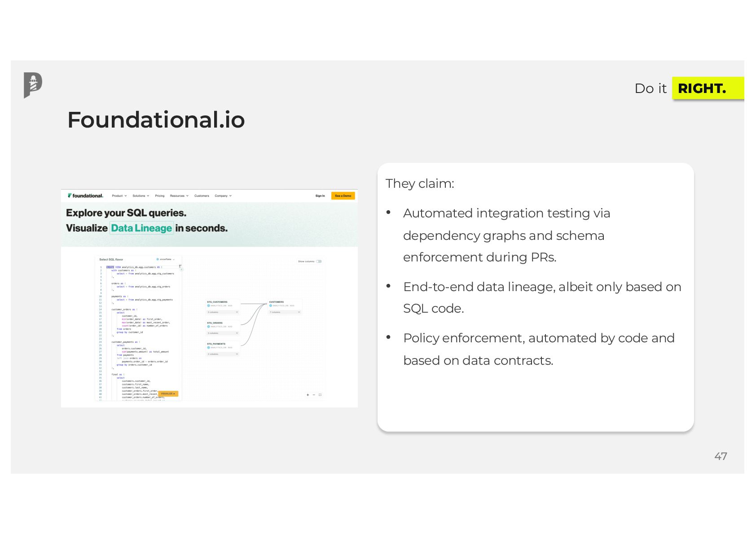Click the Foundational.io slide title
This screenshot has height=535, width=756.
coord(156,120)
